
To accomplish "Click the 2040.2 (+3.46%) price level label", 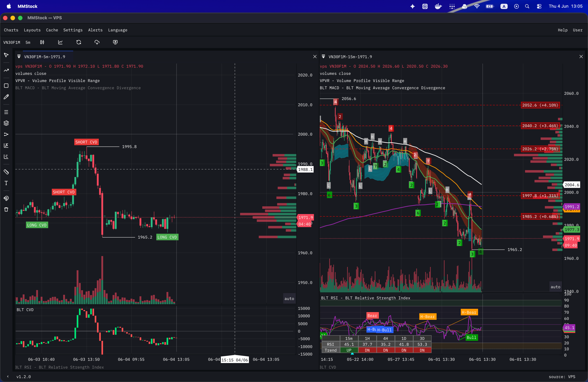I will 540,126.
